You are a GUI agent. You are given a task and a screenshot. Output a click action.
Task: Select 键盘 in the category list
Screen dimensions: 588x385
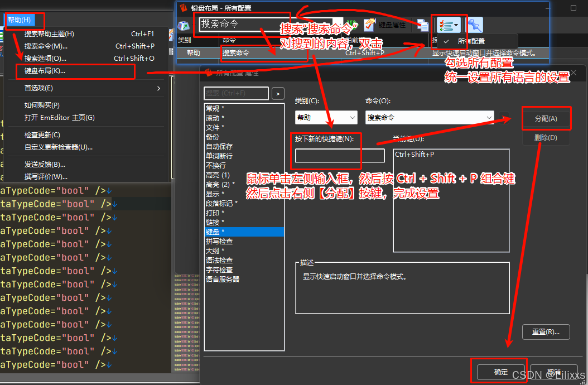pyautogui.click(x=244, y=232)
